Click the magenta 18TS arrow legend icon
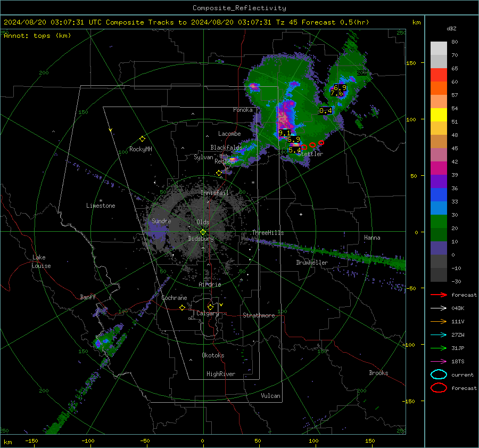This screenshot has width=479, height=448. click(439, 362)
